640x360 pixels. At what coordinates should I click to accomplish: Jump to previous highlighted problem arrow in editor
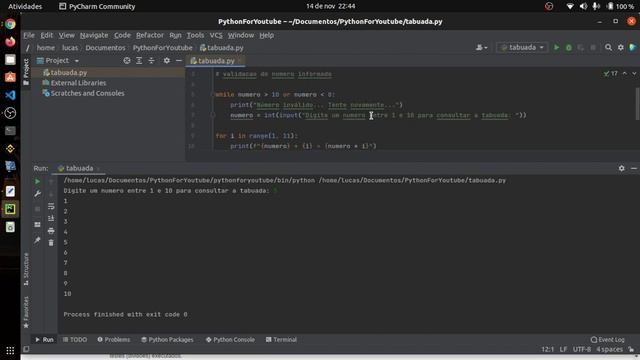pos(624,73)
